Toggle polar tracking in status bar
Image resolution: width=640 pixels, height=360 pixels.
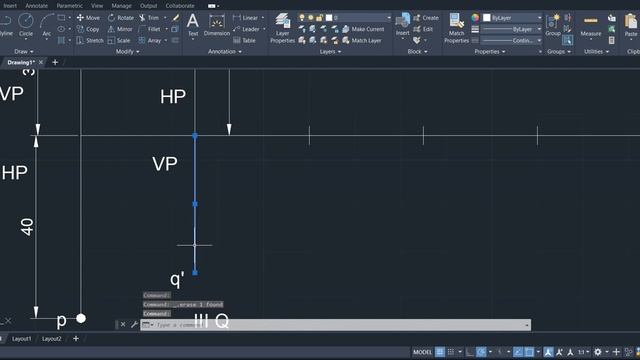(482, 351)
